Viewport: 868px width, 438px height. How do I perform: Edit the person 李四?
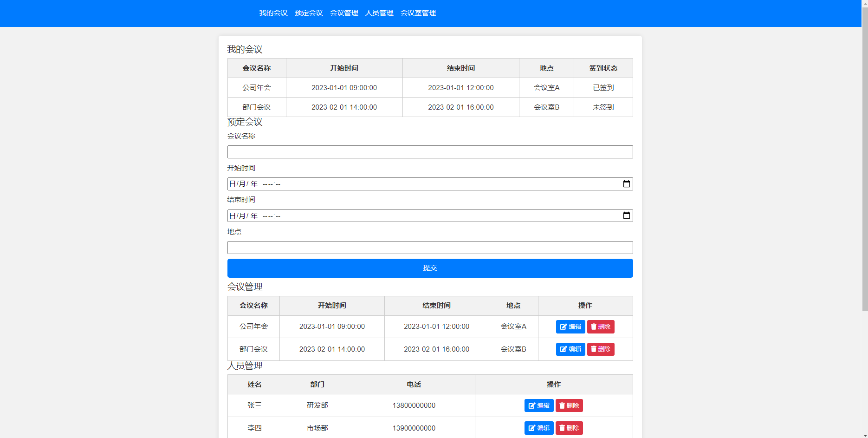[x=539, y=428]
